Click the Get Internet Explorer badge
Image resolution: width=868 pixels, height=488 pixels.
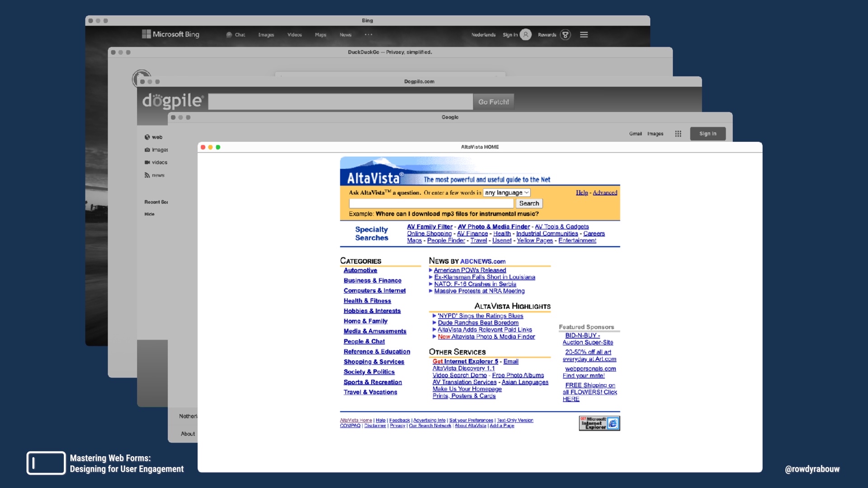(599, 423)
